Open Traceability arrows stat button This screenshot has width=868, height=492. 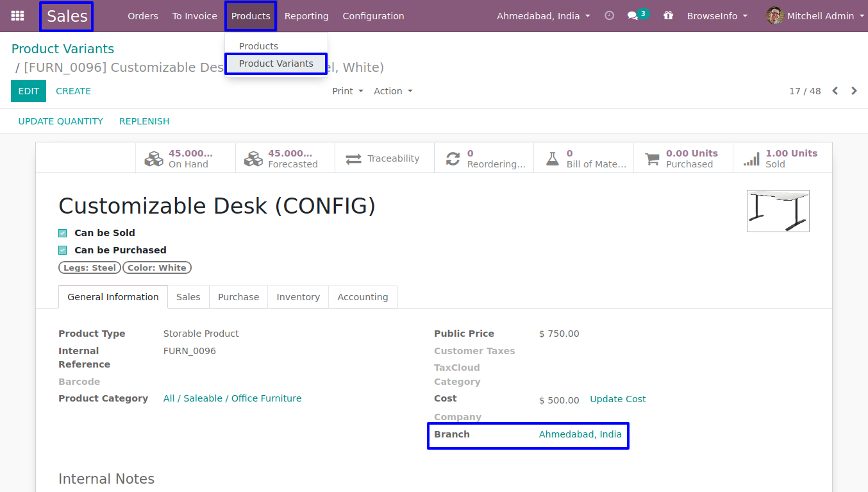[x=354, y=158]
